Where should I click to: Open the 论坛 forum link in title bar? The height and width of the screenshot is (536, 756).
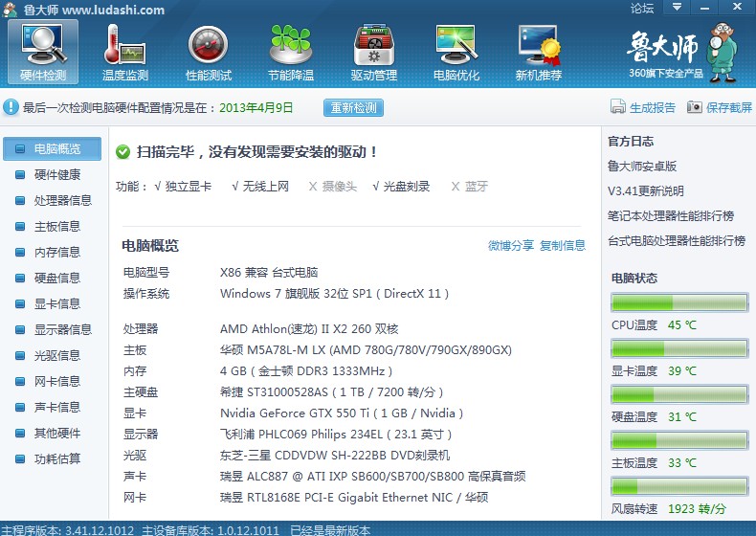[642, 9]
